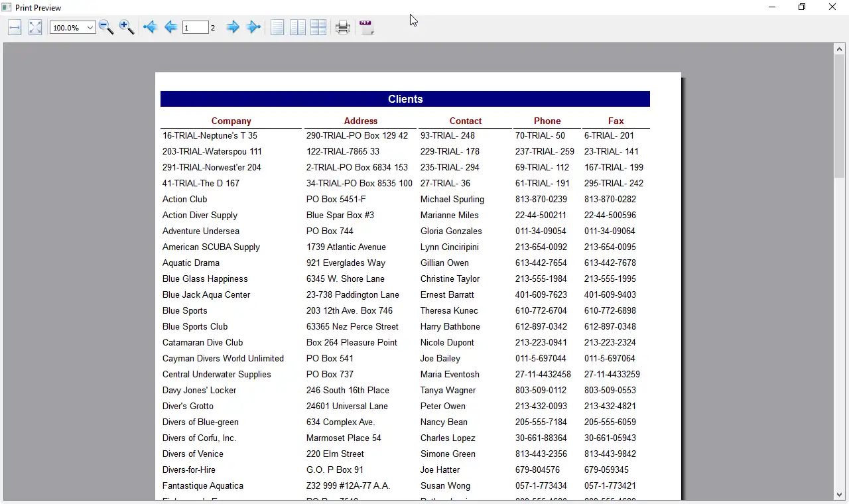This screenshot has width=849, height=504.
Task: Click the contact Harry Bathbone
Action: point(450,326)
